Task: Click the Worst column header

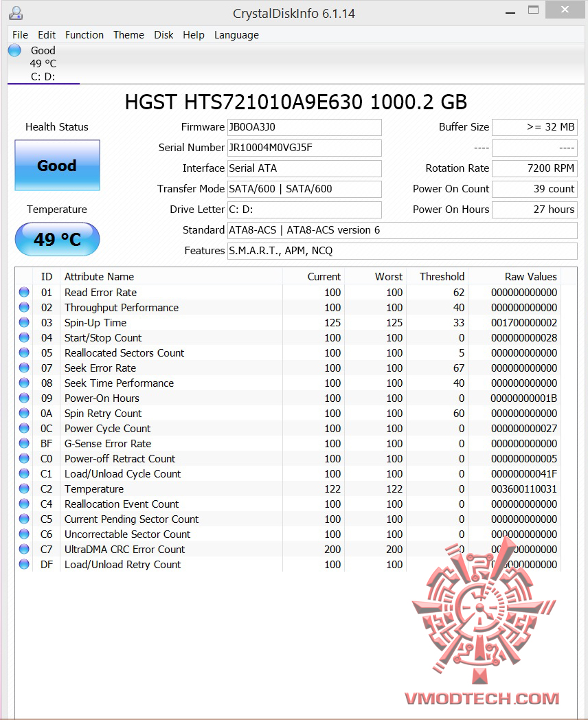Action: coord(375,276)
